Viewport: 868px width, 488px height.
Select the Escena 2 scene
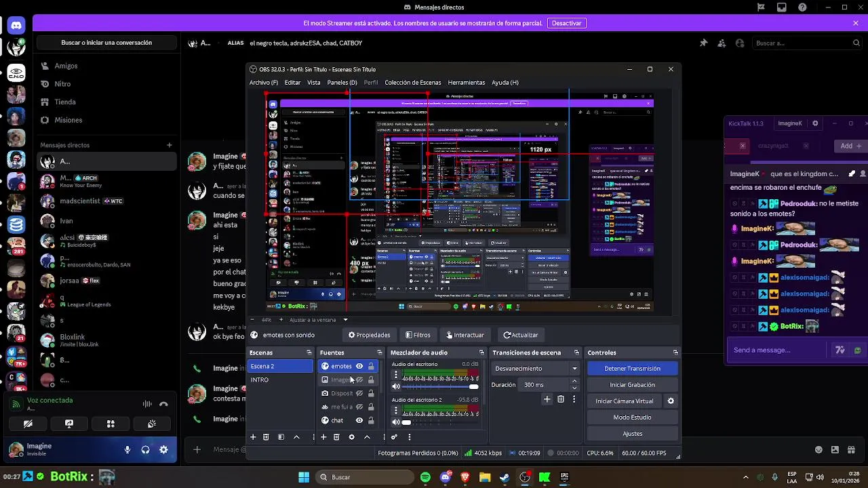(280, 366)
